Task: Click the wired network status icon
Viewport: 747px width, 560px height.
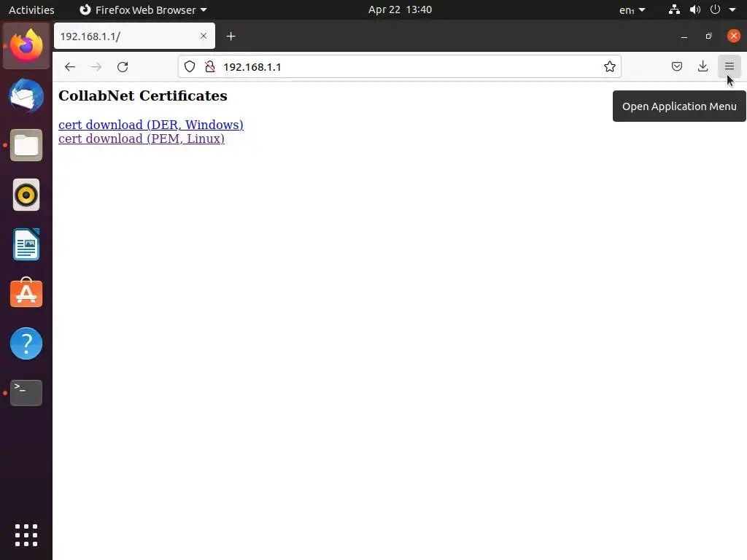Action: [673, 9]
